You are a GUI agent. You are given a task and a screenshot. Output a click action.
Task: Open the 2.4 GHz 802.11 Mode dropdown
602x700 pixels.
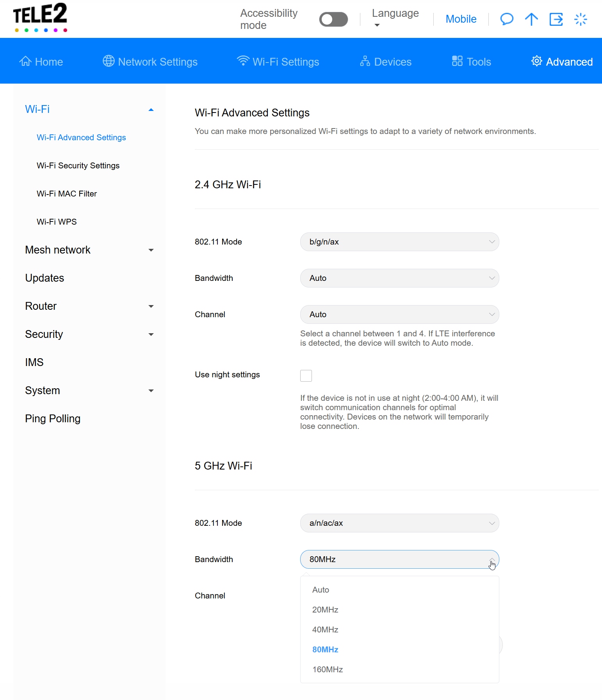pos(399,242)
